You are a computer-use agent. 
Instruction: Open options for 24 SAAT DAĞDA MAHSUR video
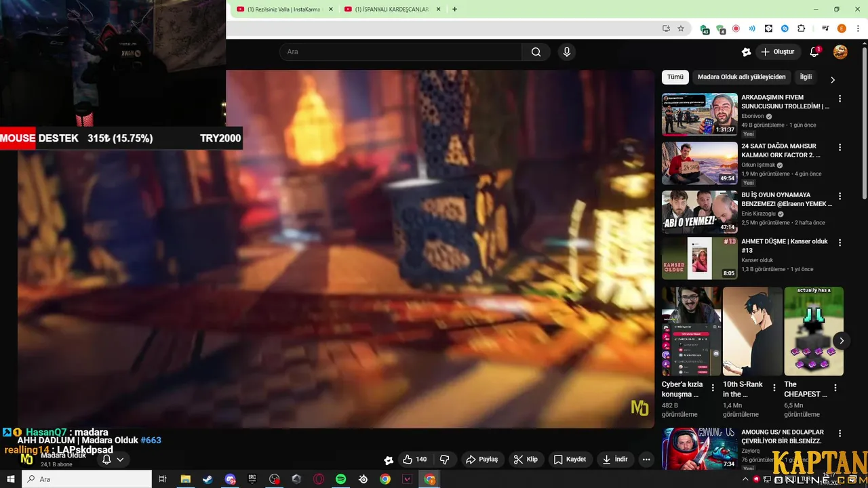click(x=840, y=147)
